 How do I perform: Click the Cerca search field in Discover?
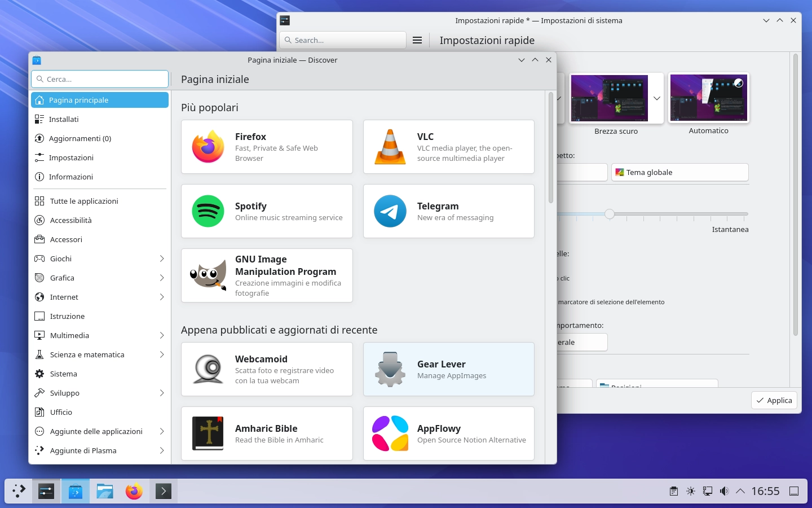[100, 79]
